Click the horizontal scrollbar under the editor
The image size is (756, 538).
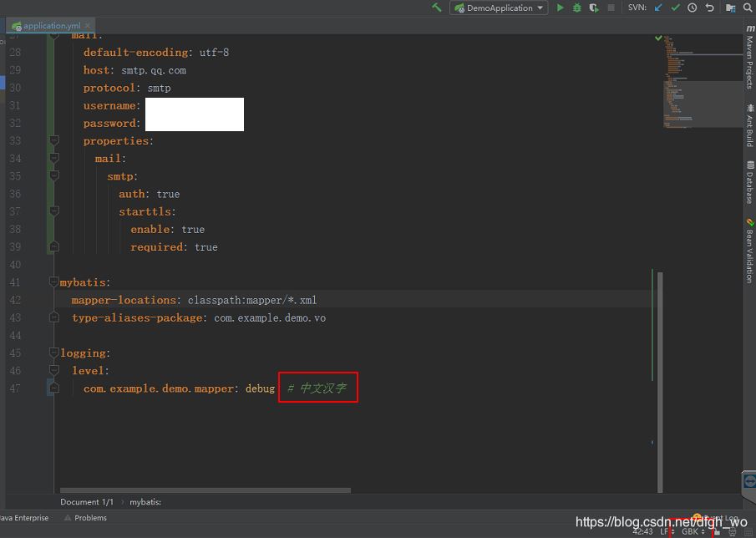coord(205,490)
